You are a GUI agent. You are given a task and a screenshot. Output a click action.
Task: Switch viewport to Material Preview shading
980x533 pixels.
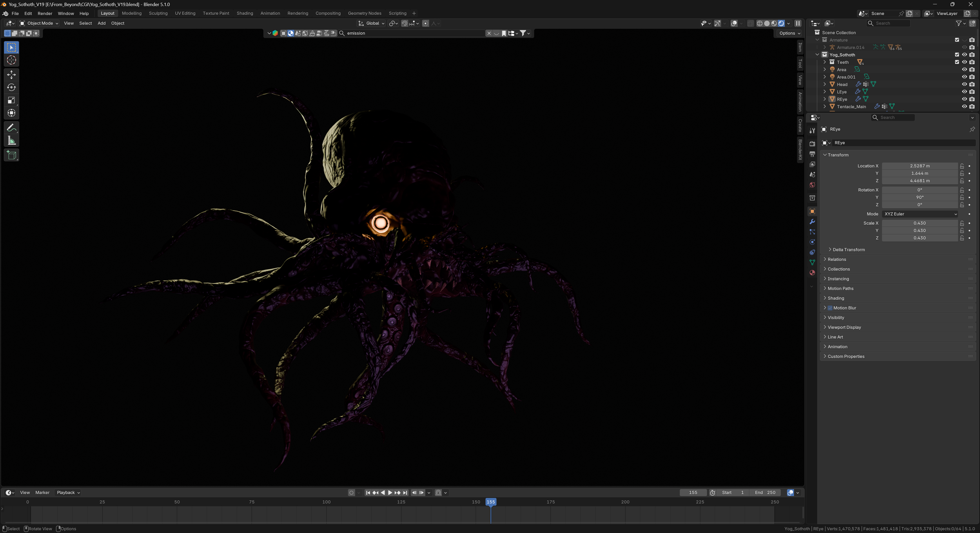pyautogui.click(x=774, y=23)
